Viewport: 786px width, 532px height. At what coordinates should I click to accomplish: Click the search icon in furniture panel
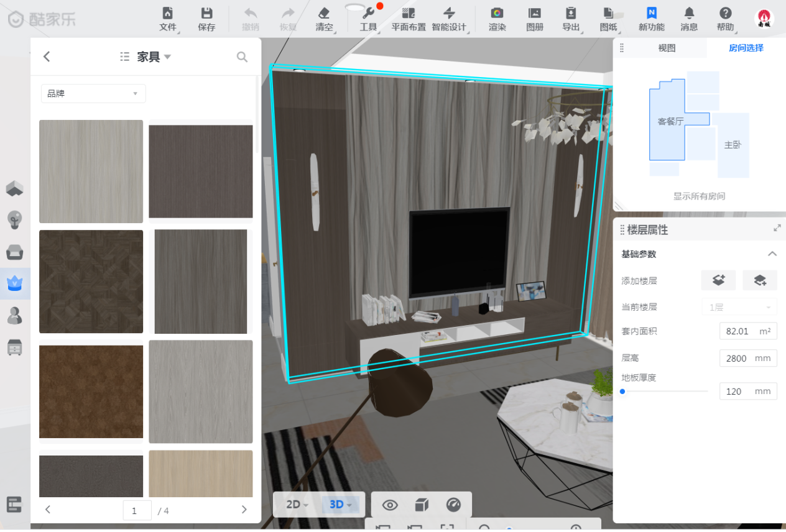pos(243,57)
